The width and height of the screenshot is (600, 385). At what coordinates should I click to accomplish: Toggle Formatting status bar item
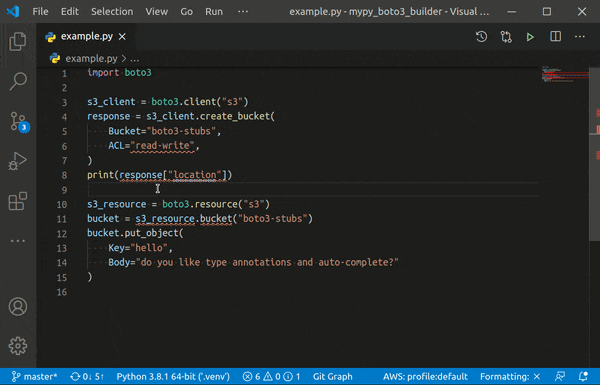(x=510, y=377)
